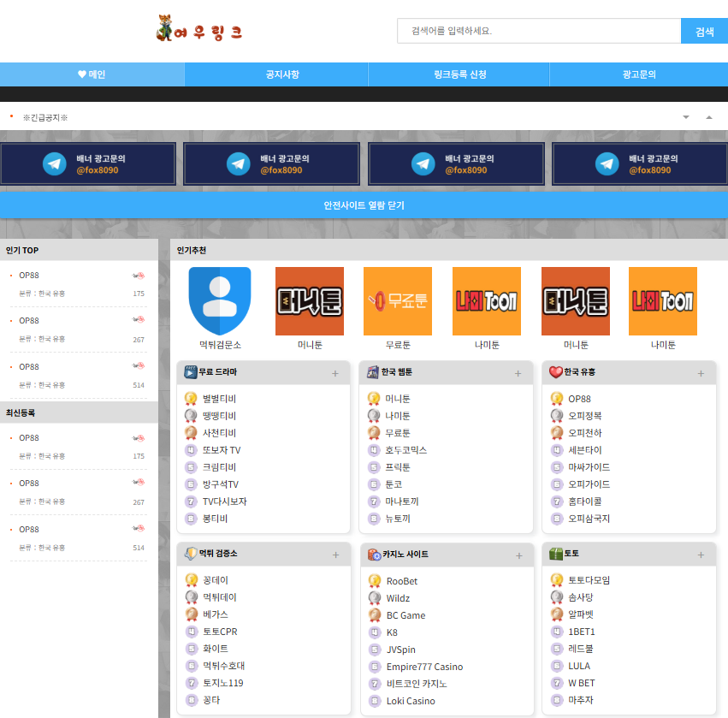Viewport: 728px width, 718px height.
Task: Show next notice with down arrow
Action: point(686,117)
